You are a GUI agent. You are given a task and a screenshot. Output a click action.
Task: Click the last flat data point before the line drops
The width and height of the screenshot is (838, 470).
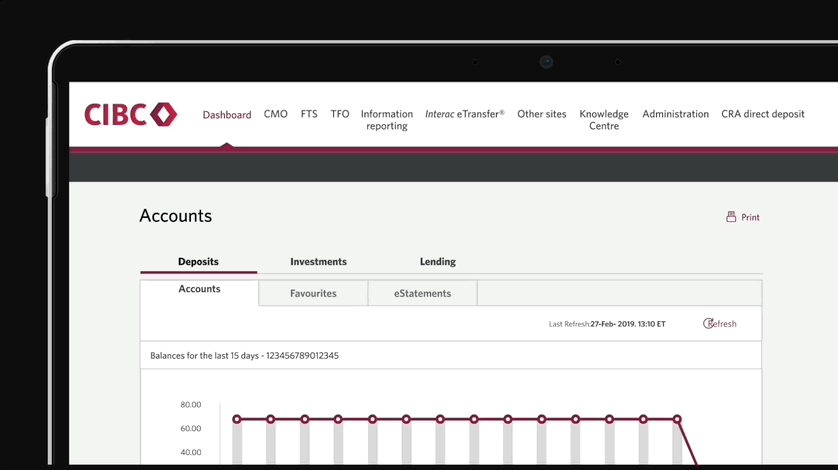(x=677, y=419)
